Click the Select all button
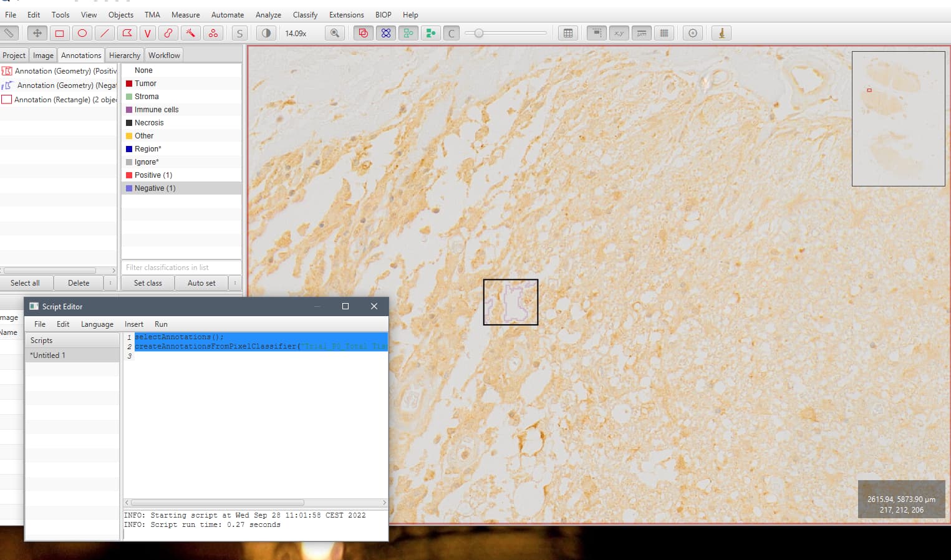The width and height of the screenshot is (951, 560). (x=25, y=283)
